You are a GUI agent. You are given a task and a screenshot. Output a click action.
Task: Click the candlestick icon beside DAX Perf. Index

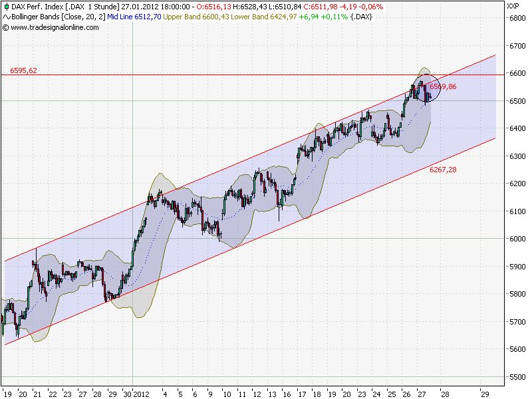(x=6, y=7)
